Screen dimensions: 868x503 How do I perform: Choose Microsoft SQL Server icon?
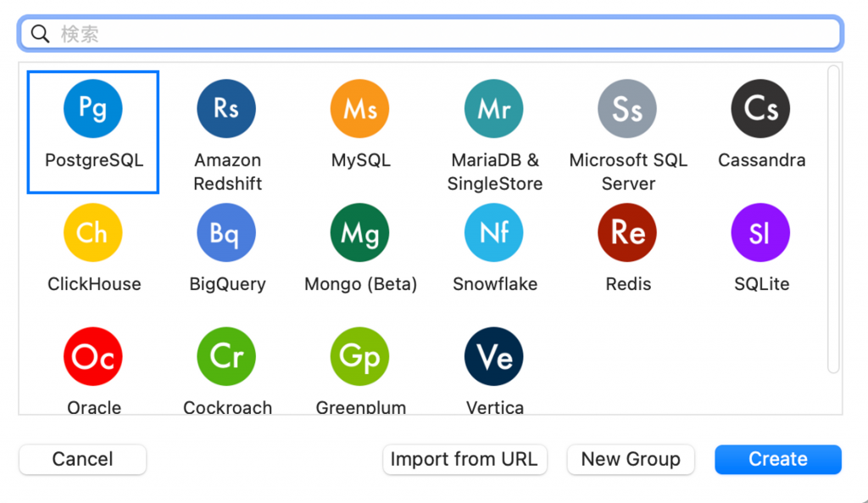click(x=627, y=109)
